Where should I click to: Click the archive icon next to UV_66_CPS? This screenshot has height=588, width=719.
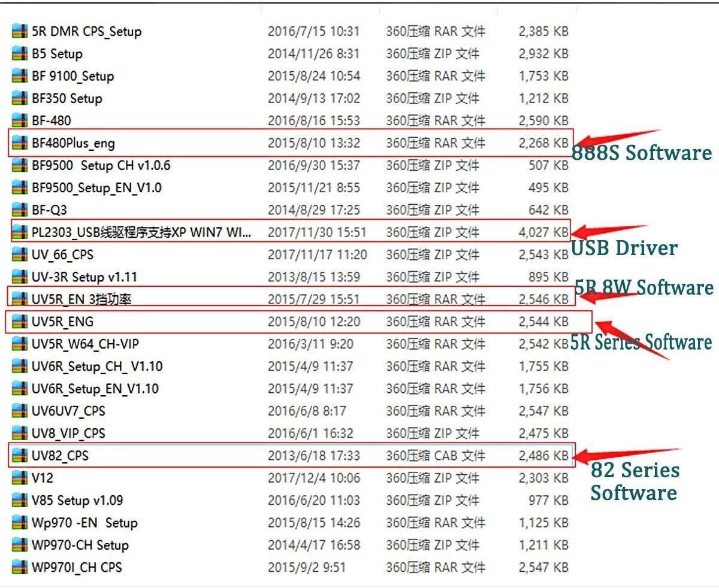tap(20, 255)
